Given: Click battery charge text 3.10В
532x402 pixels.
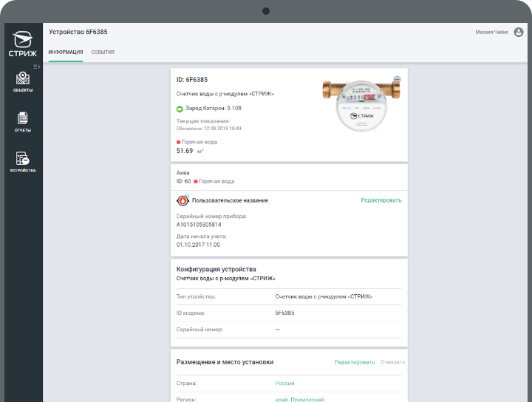Looking at the screenshot, I should 214,108.
